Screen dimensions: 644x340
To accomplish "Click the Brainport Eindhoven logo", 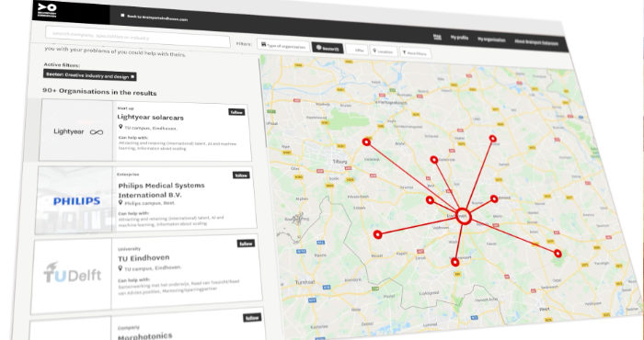I will 47,10.
